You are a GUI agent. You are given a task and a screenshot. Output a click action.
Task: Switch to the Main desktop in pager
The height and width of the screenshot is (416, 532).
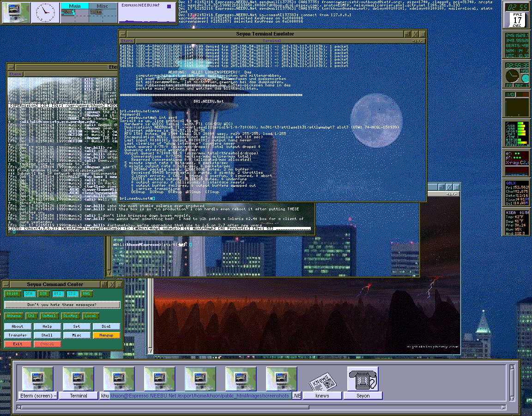(75, 6)
